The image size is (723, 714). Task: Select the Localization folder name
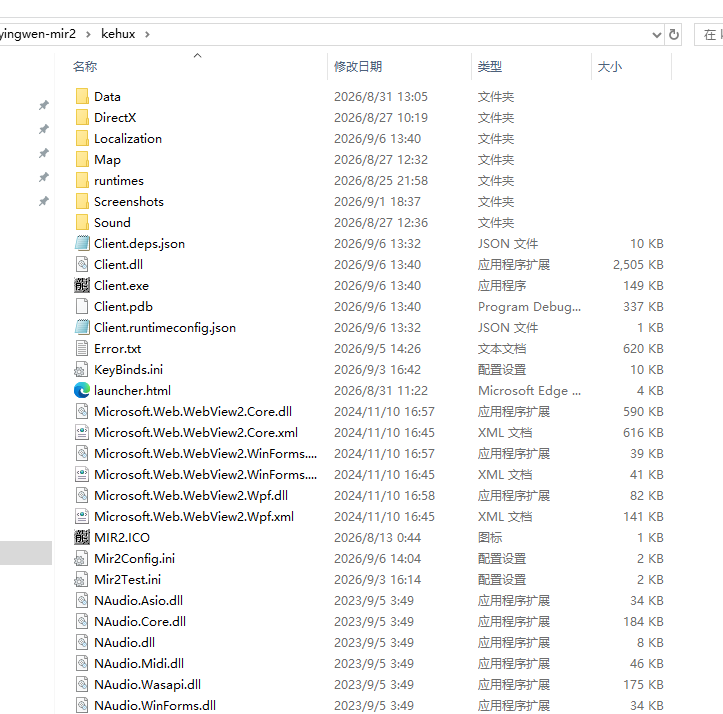tap(128, 138)
